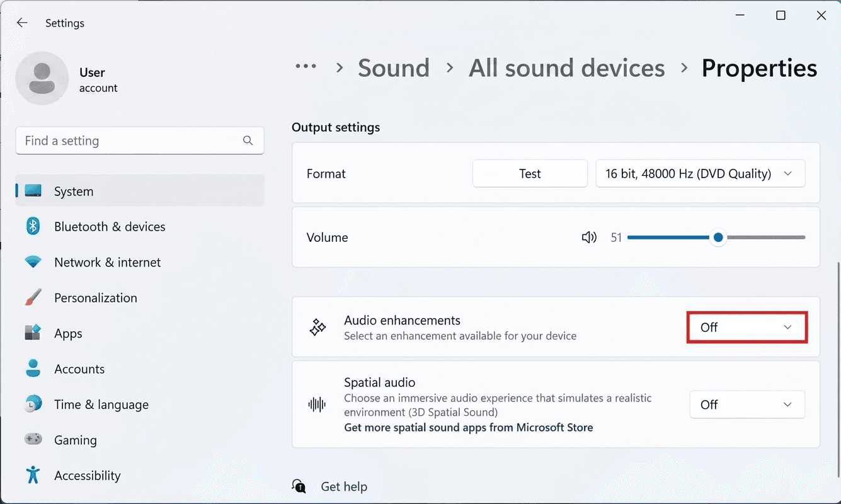Go back to Sound breadcrumb
Screen dimensions: 841x504
(394, 67)
